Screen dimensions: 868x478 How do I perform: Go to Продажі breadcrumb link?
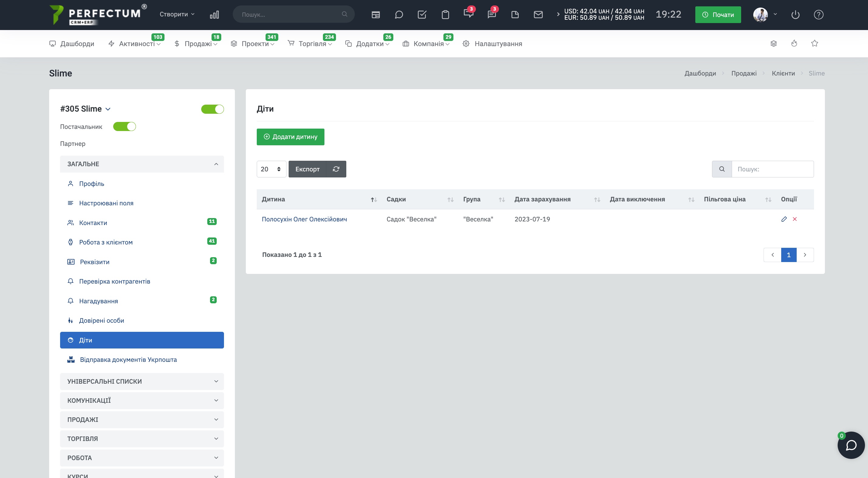[744, 73]
